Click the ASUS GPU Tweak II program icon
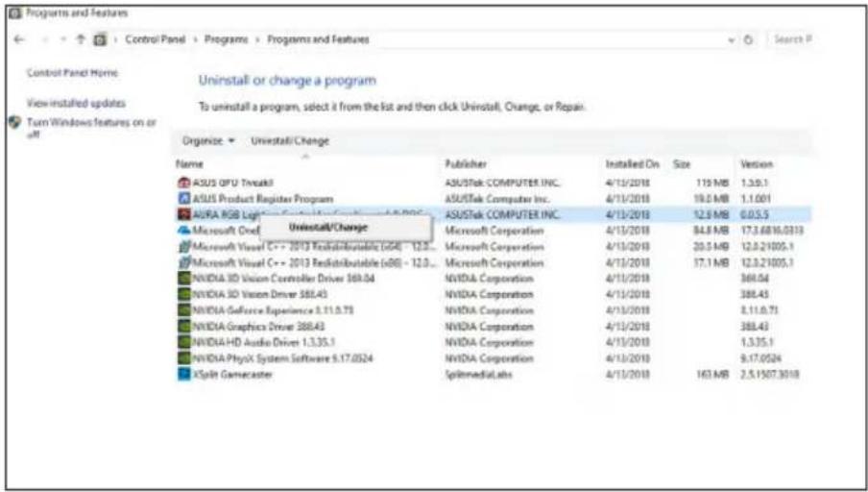Screen dimensions: 868x492 coord(183,183)
